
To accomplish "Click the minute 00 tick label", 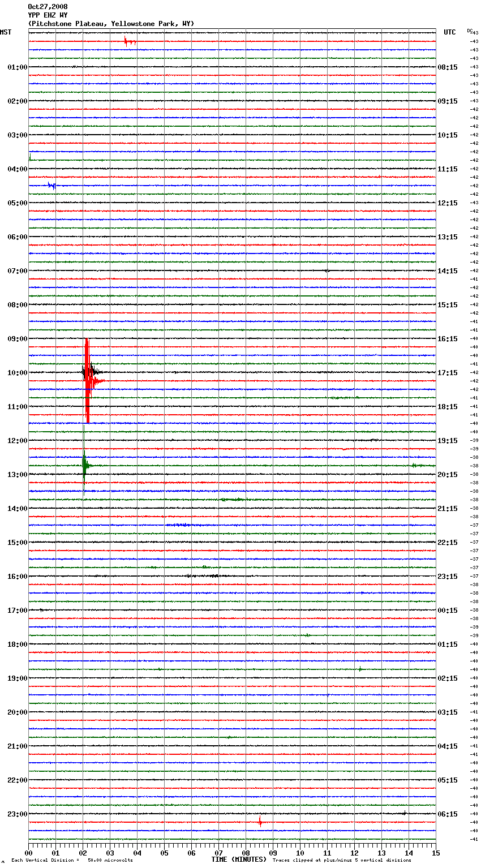I will pyautogui.click(x=28, y=853).
